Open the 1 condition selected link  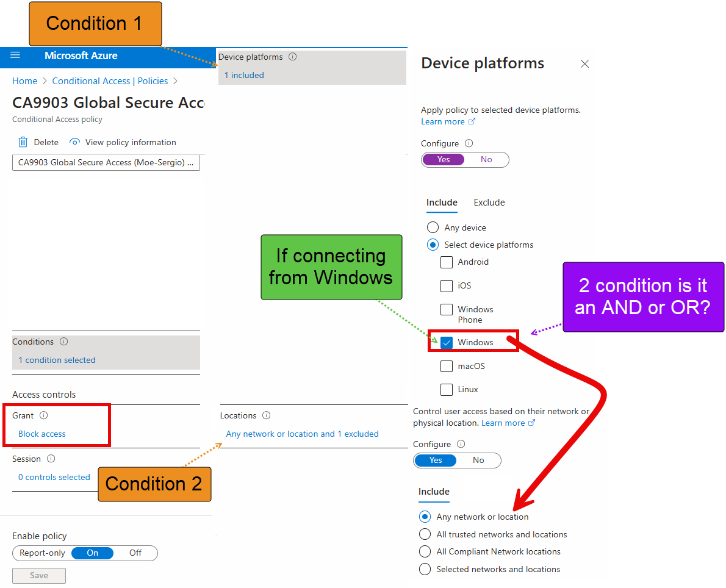[x=56, y=360]
